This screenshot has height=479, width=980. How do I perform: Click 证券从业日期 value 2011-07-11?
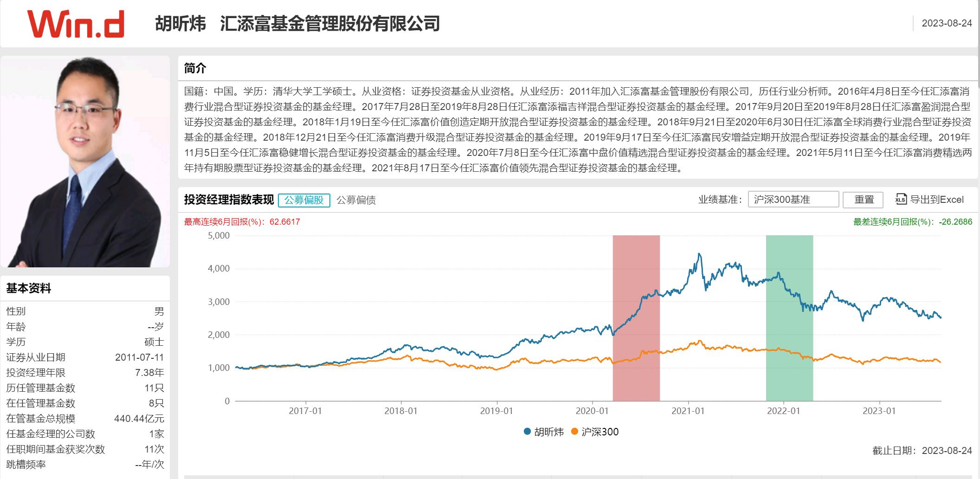coord(140,357)
